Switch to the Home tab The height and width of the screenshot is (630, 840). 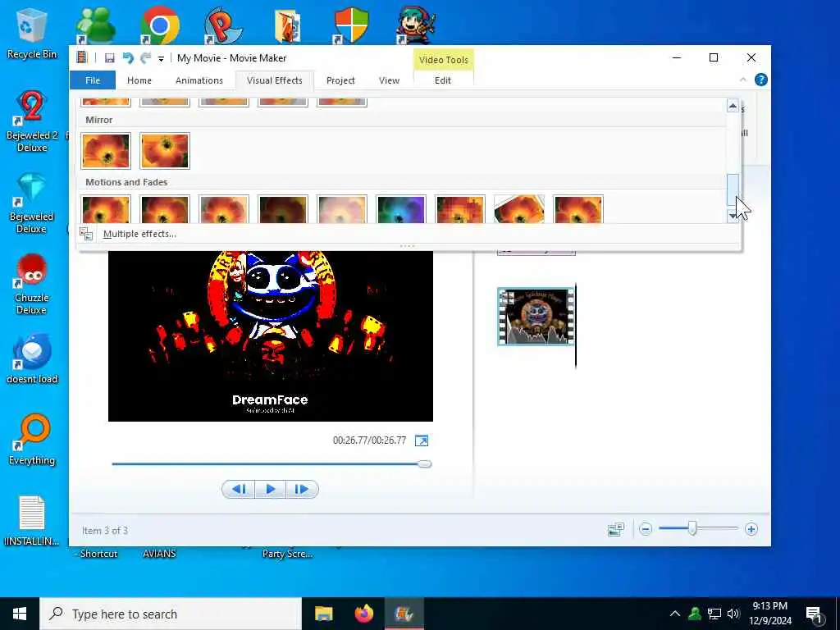pos(139,80)
